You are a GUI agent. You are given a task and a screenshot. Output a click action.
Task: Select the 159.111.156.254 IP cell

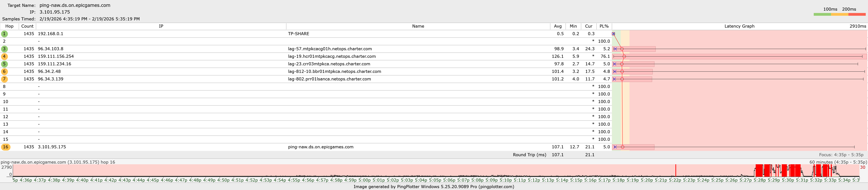(x=56, y=56)
